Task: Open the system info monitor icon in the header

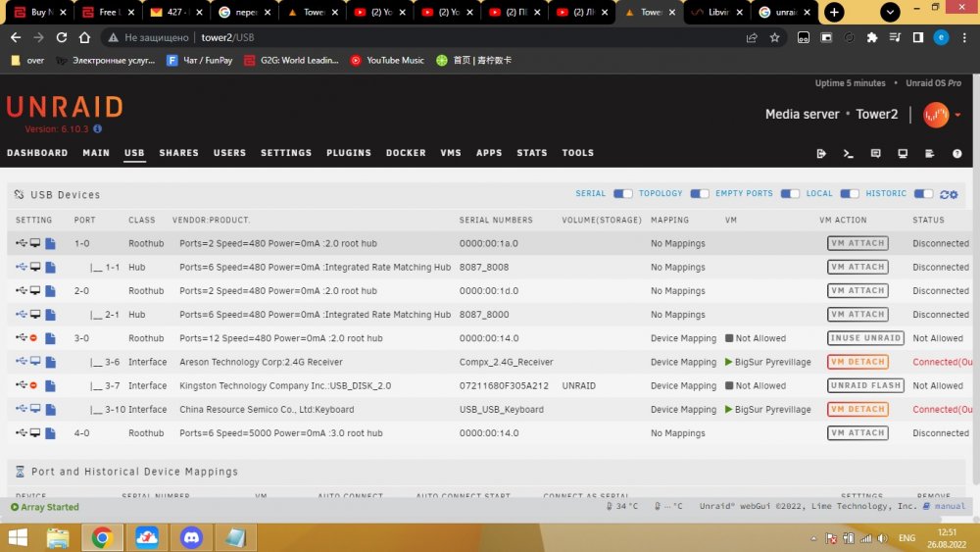Action: click(x=903, y=153)
